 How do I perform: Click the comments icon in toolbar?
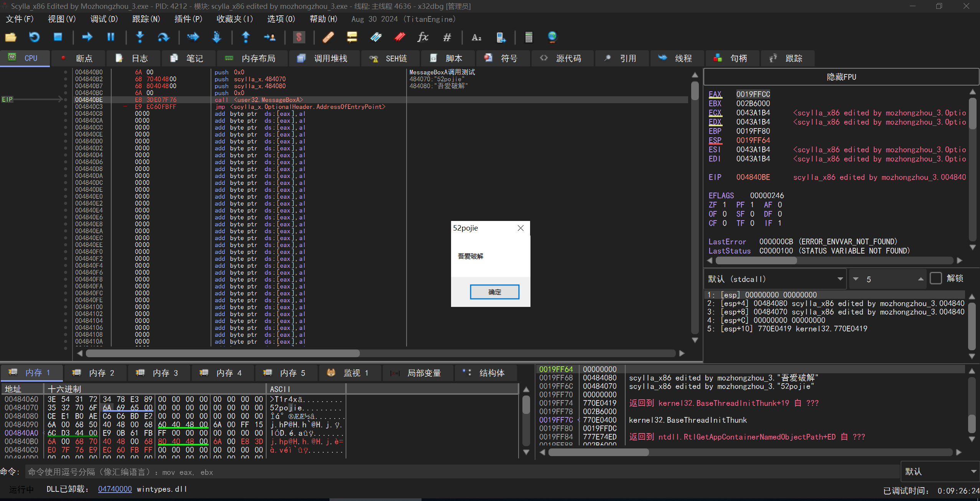(352, 37)
